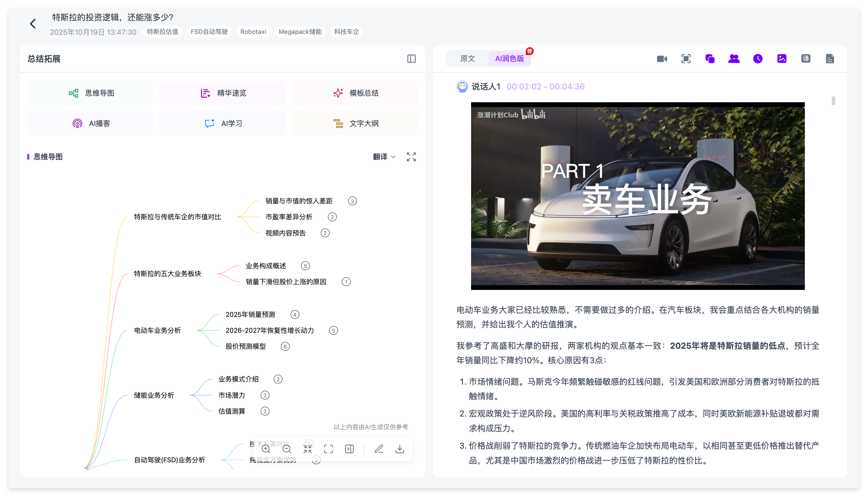Select 股价预测模型 mind map leaf
Screen dimensions: 868x497
tap(245, 347)
